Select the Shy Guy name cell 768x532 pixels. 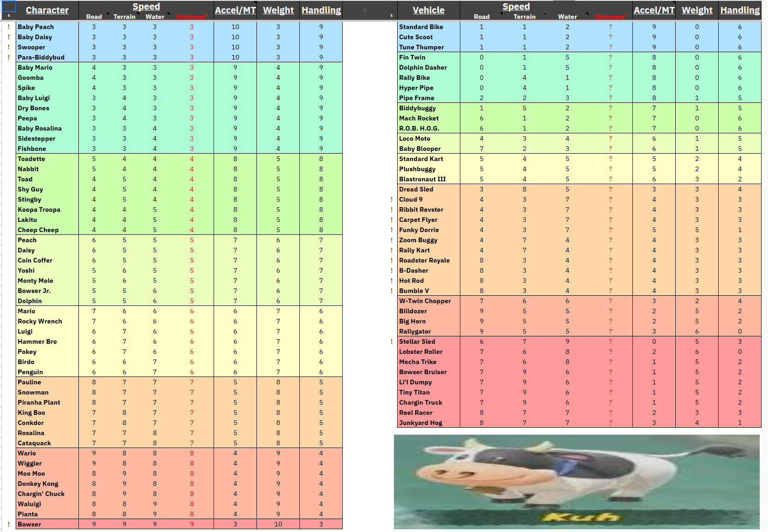tap(47, 189)
